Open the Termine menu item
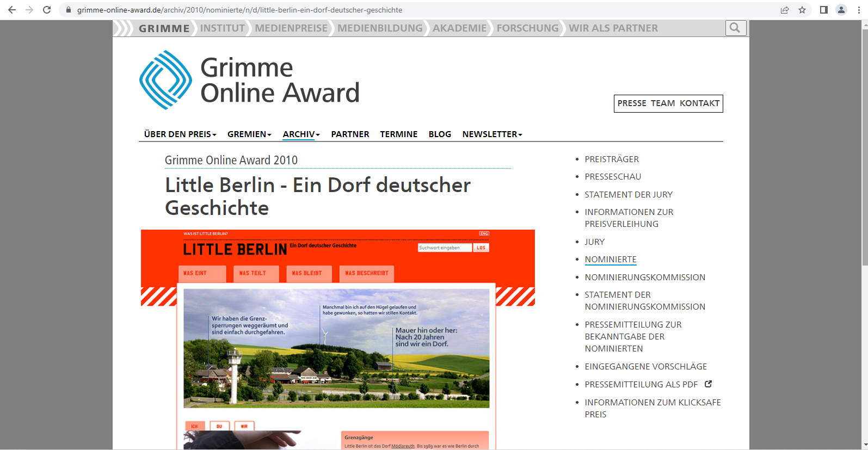Image resolution: width=868 pixels, height=450 pixels. point(399,134)
